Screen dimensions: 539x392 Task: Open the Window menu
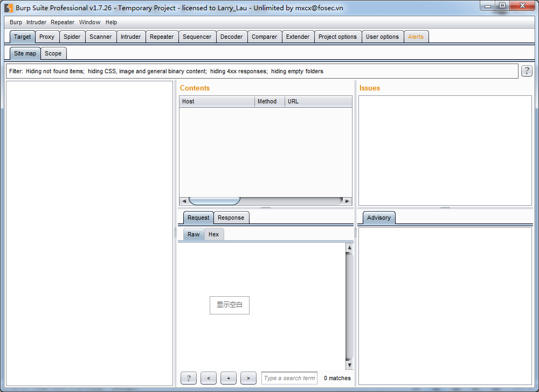click(x=89, y=22)
